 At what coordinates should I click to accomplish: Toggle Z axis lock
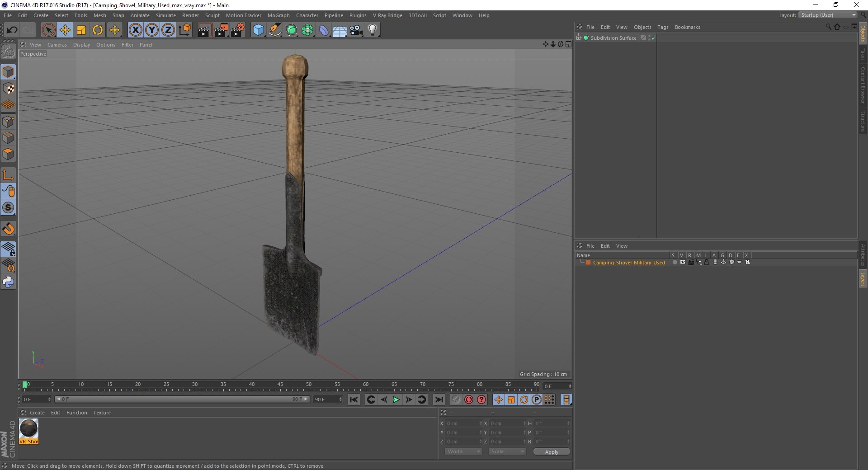[168, 30]
